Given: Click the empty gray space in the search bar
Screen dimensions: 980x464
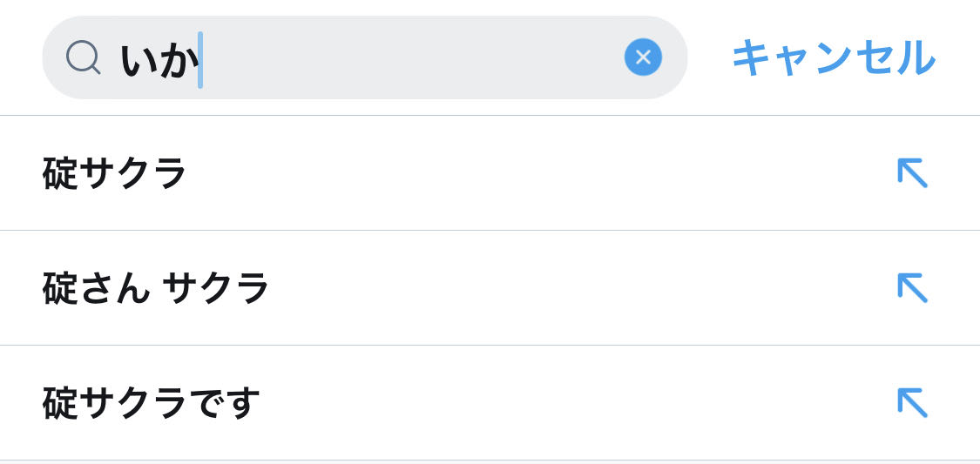Looking at the screenshot, I should [436, 58].
